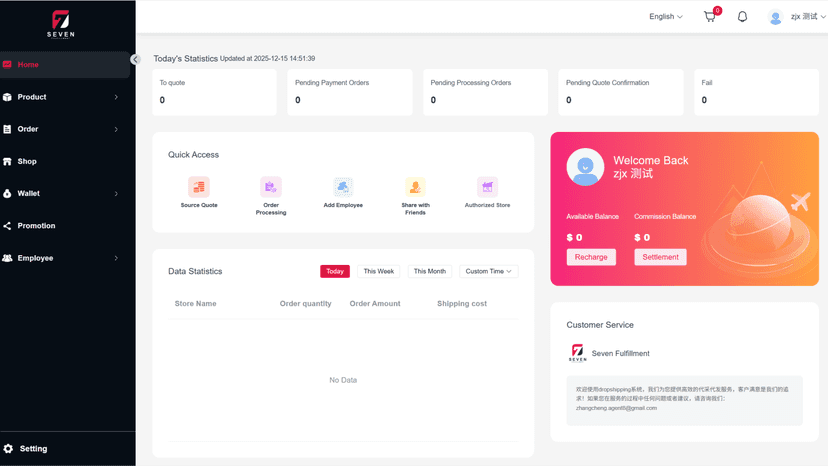This screenshot has width=828, height=466.
Task: Click the Shipping cost column header
Action: click(x=462, y=304)
